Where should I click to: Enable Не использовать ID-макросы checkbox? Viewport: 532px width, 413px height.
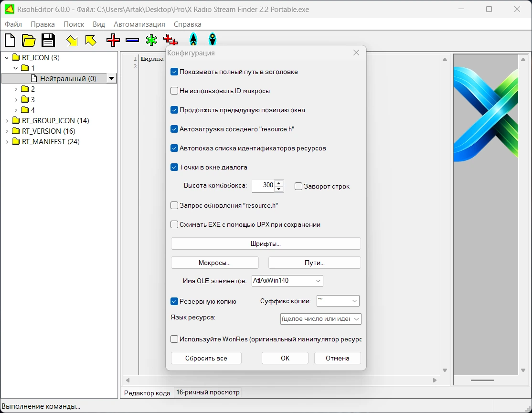pyautogui.click(x=174, y=91)
